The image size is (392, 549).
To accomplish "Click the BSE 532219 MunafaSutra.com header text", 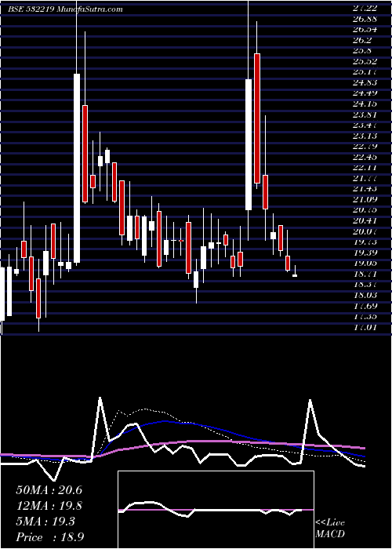I will (x=65, y=9).
